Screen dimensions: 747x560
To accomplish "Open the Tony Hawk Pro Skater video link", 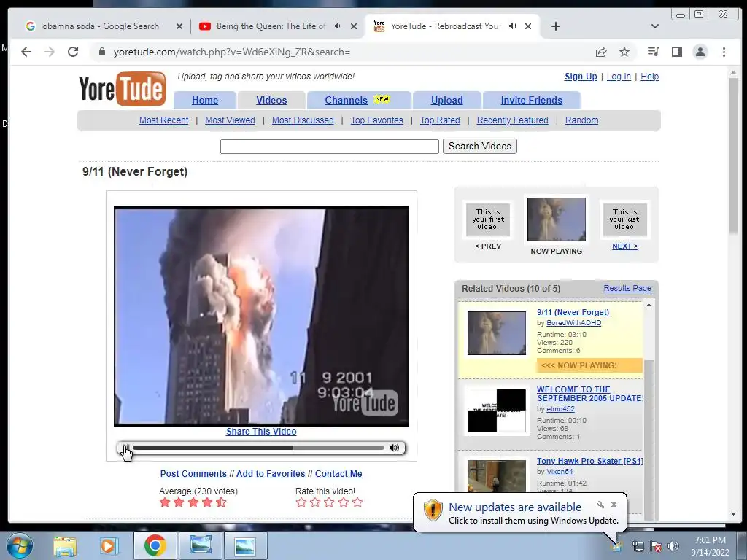I will point(589,461).
